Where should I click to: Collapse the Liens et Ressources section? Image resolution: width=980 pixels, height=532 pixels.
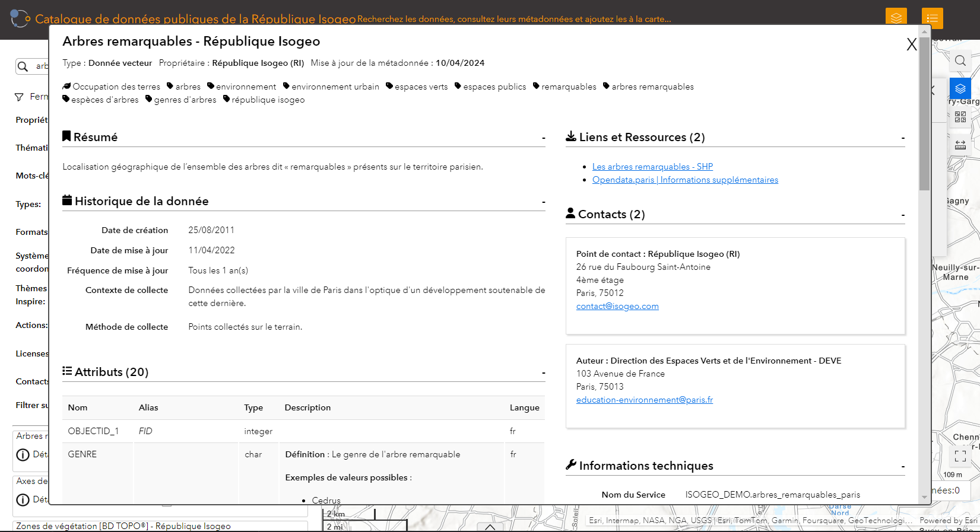pyautogui.click(x=903, y=138)
